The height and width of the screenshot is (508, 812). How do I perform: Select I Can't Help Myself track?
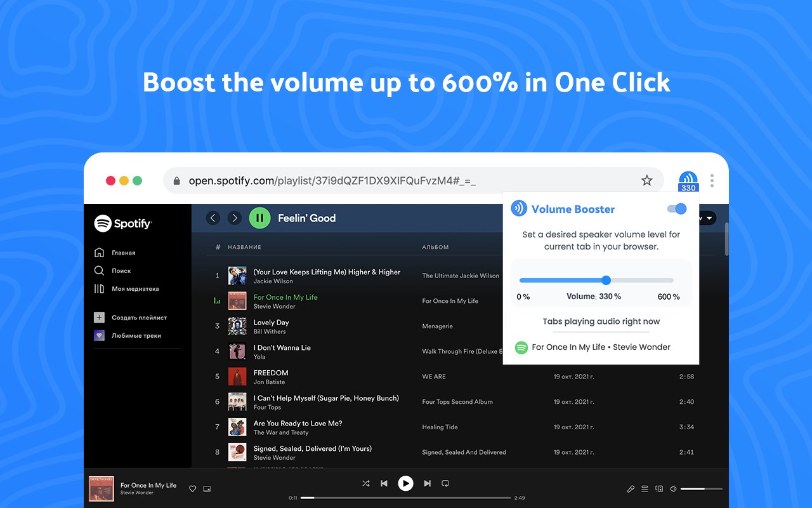coord(326,398)
